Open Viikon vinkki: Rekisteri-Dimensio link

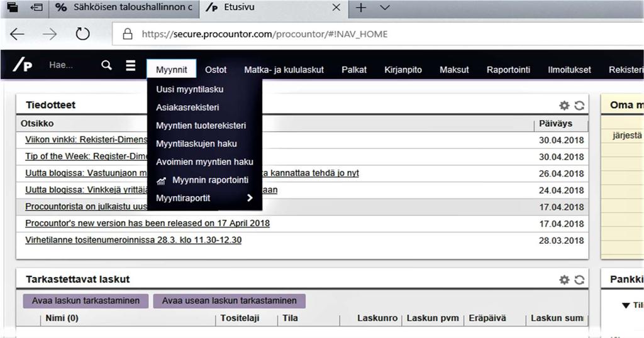coord(86,139)
